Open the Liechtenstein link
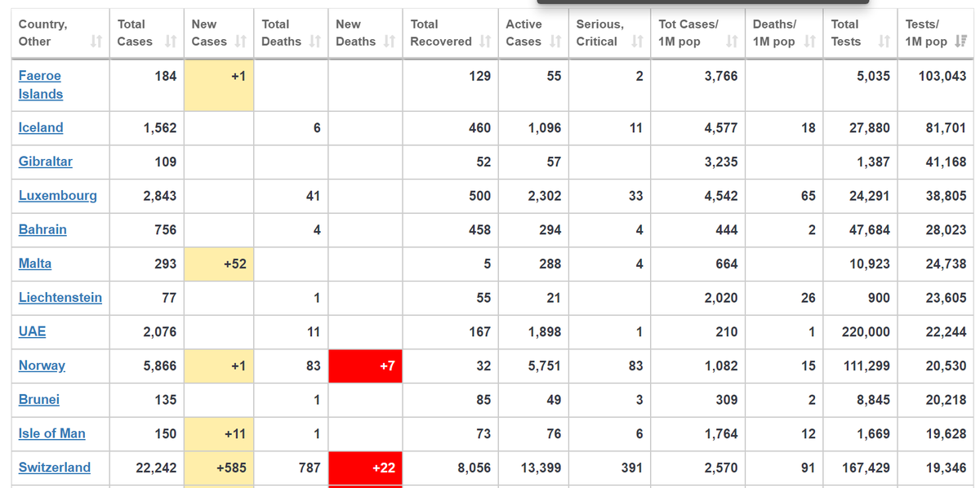Image resolution: width=980 pixels, height=488 pixels. pos(60,298)
